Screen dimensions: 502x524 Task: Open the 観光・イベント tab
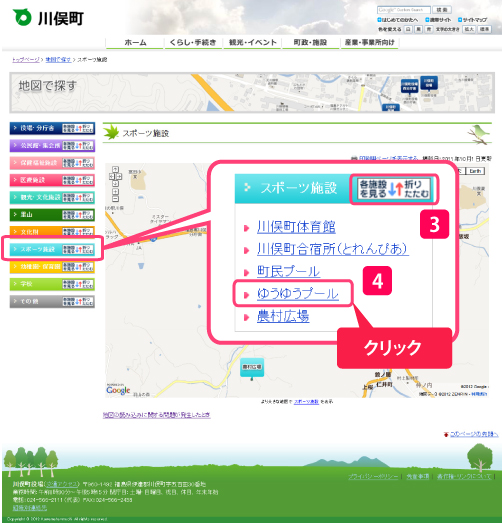click(x=252, y=43)
